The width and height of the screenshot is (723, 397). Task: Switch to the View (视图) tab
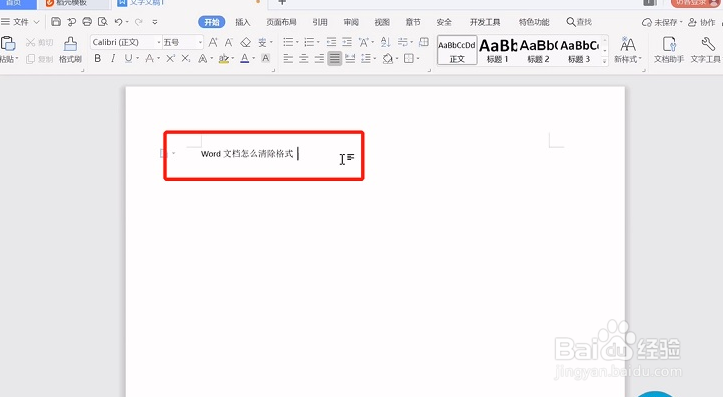click(x=382, y=22)
